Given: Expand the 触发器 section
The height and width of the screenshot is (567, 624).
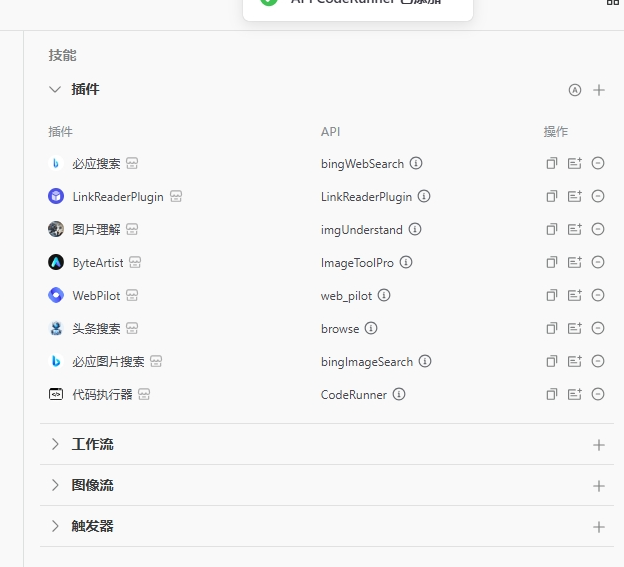Looking at the screenshot, I should pyautogui.click(x=55, y=526).
